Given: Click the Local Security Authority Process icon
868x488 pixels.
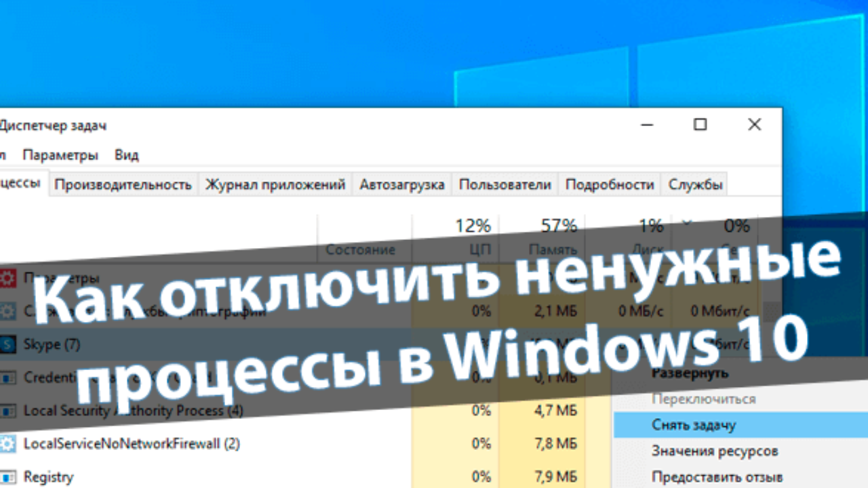Looking at the screenshot, I should [7, 411].
